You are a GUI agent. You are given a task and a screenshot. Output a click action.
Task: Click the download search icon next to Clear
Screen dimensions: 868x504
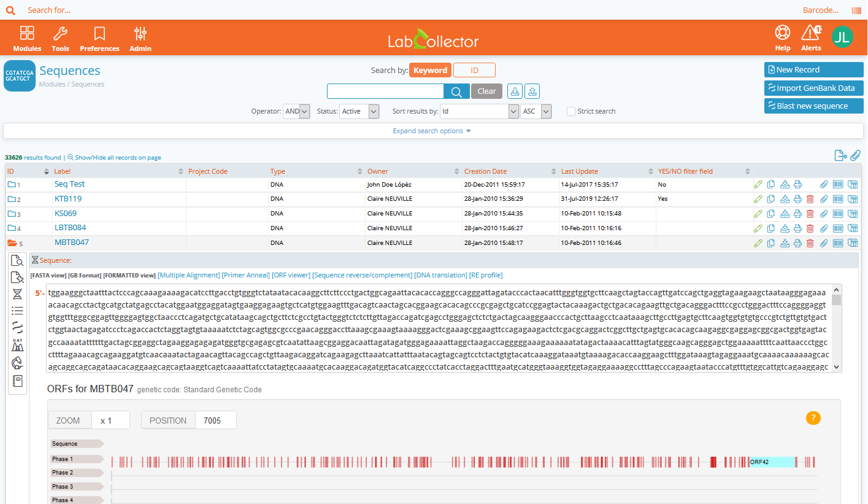pos(515,91)
